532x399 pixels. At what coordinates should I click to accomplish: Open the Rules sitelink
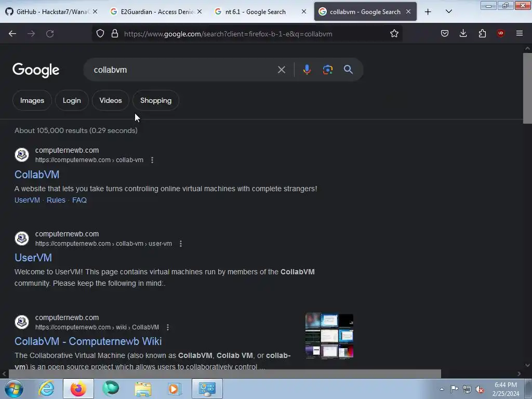(x=56, y=200)
